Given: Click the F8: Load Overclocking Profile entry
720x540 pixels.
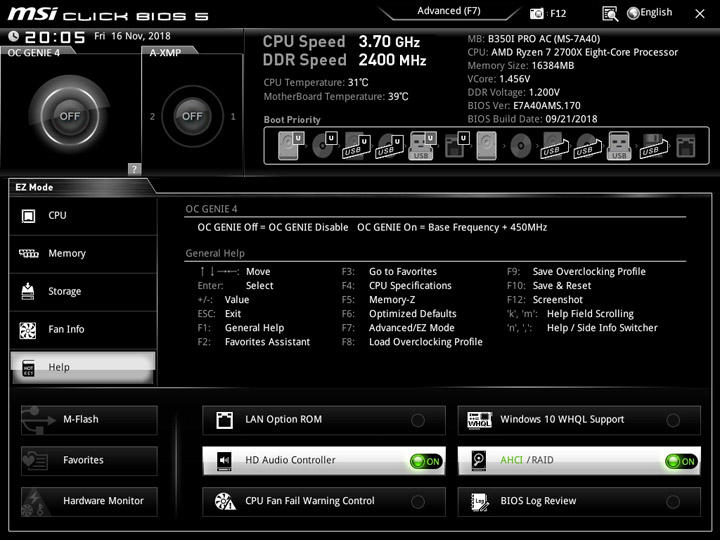Looking at the screenshot, I should tap(412, 342).
